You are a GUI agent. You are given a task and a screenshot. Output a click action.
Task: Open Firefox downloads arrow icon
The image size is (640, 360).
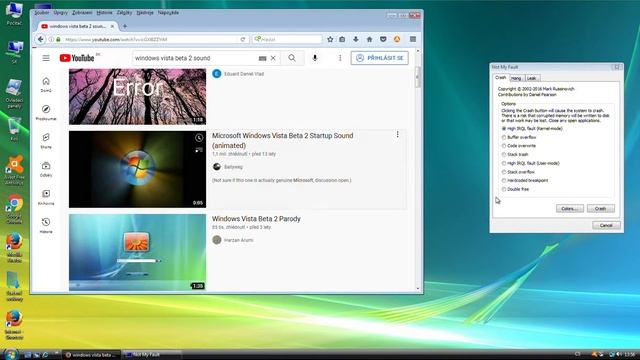[x=356, y=39]
